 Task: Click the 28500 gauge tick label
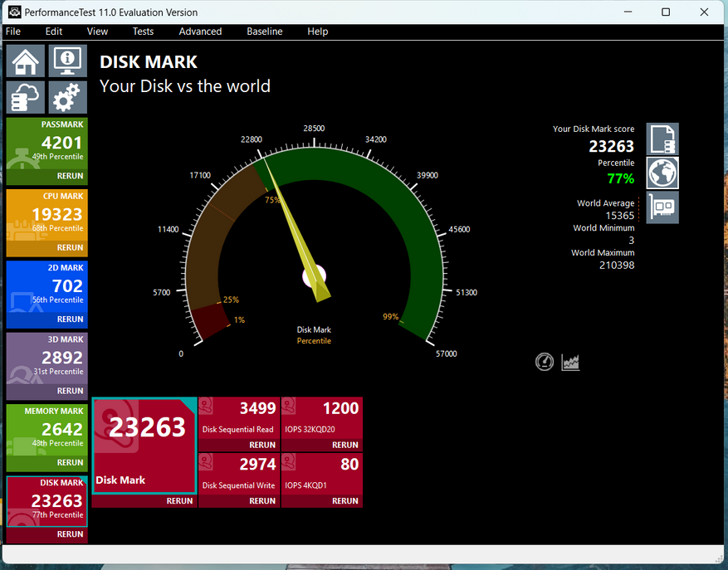pyautogui.click(x=314, y=128)
